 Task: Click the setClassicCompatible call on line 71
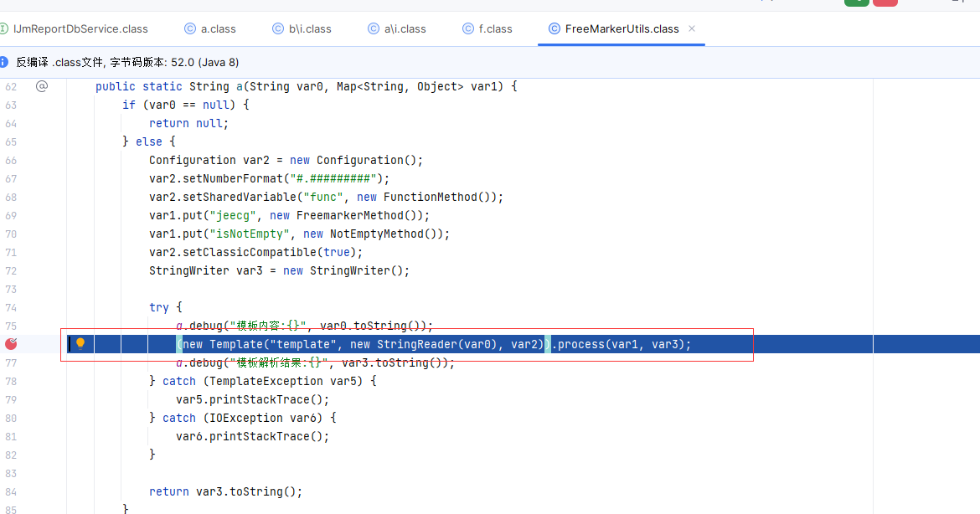250,252
